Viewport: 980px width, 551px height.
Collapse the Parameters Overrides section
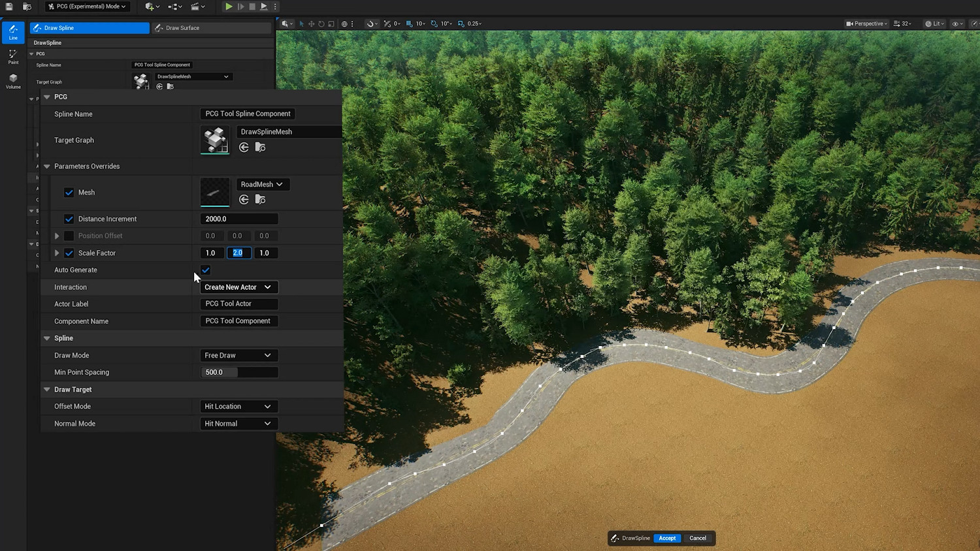(47, 166)
